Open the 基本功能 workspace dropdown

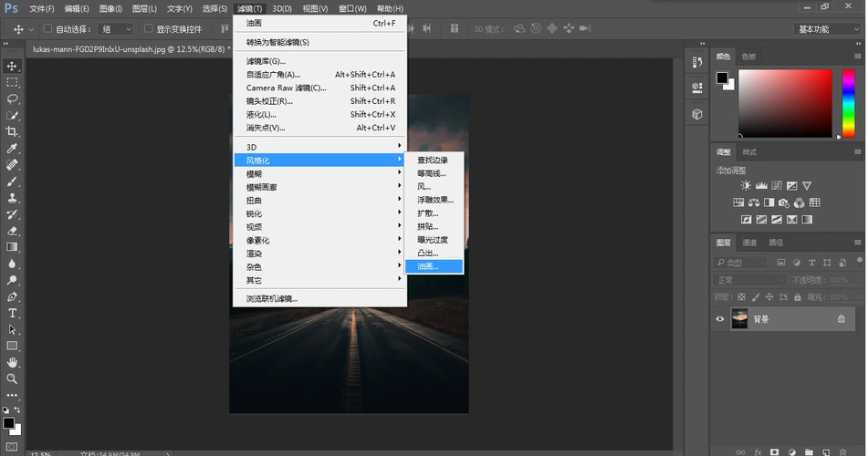click(x=825, y=29)
